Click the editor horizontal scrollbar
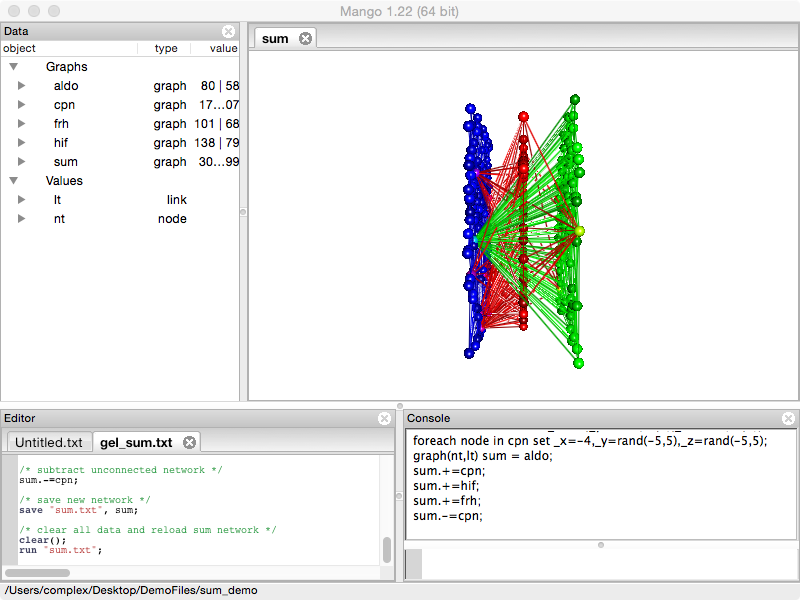Viewport: 800px width, 600px height. pyautogui.click(x=38, y=573)
